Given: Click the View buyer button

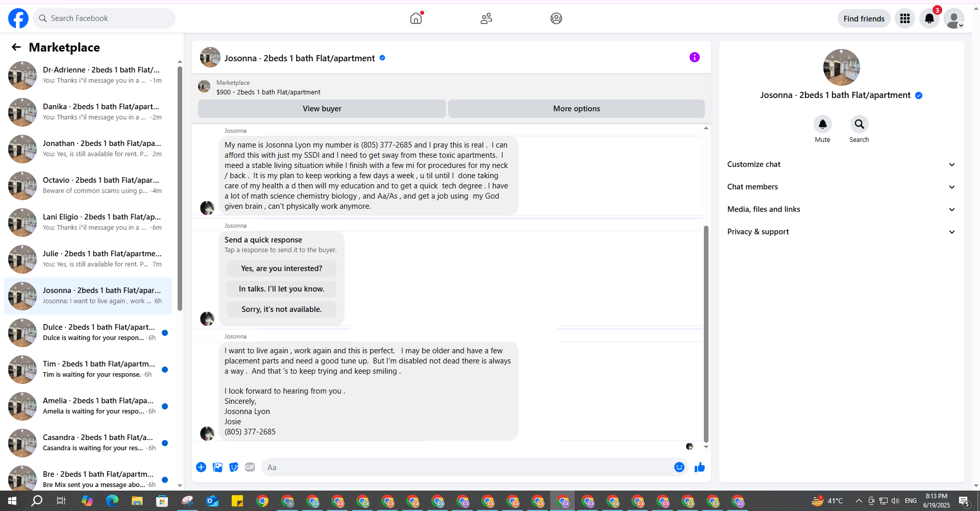Looking at the screenshot, I should click(x=322, y=109).
